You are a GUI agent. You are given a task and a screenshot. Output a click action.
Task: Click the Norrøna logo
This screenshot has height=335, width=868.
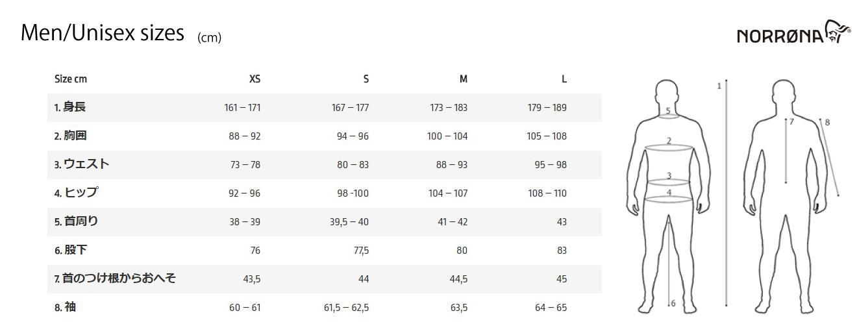click(793, 32)
